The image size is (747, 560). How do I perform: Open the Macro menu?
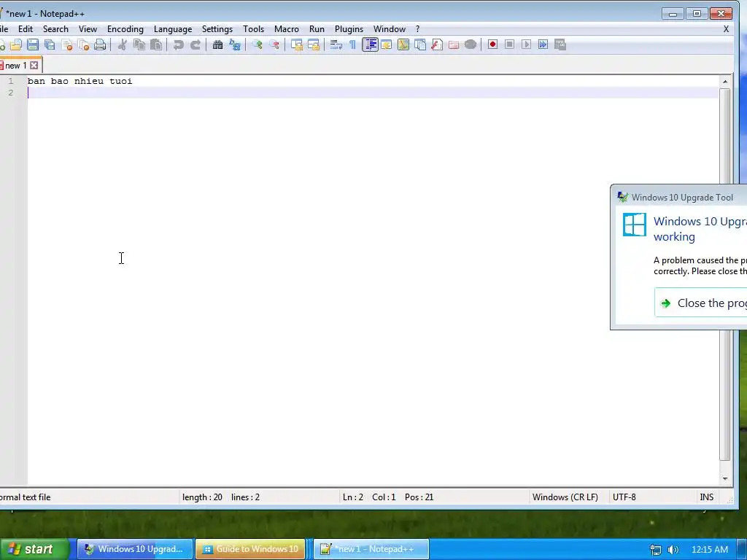click(286, 29)
